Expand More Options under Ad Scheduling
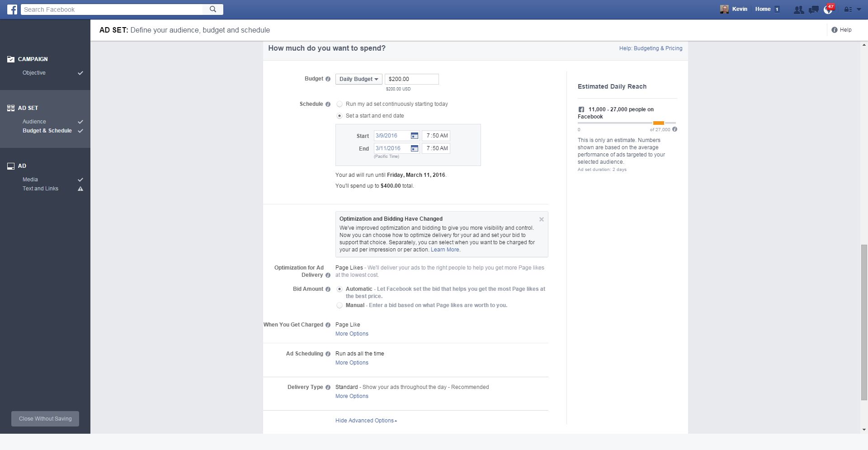The height and width of the screenshot is (450, 868). point(352,363)
